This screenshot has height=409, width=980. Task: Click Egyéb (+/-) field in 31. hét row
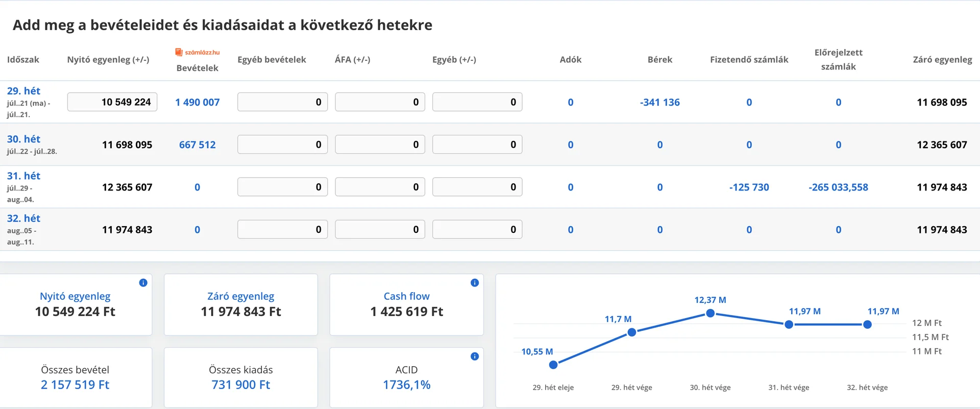(477, 187)
